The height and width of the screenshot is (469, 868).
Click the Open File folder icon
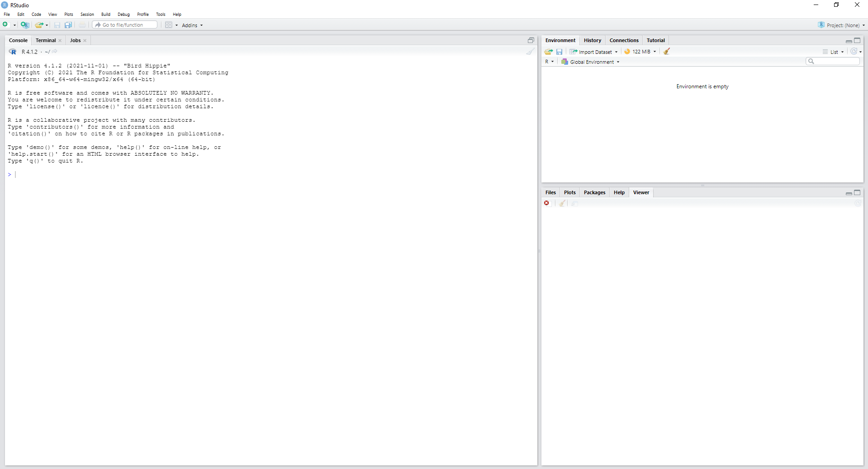coord(39,25)
